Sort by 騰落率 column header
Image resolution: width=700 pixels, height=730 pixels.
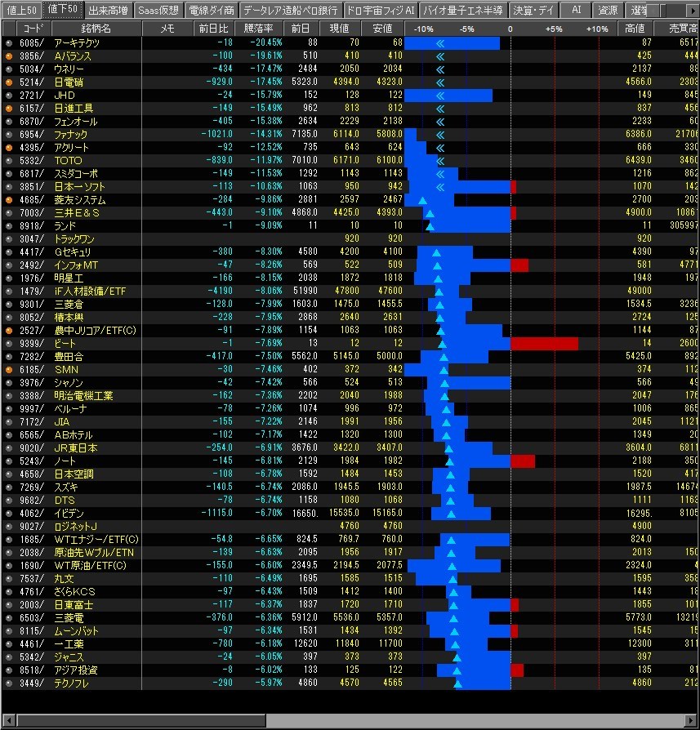[x=259, y=29]
